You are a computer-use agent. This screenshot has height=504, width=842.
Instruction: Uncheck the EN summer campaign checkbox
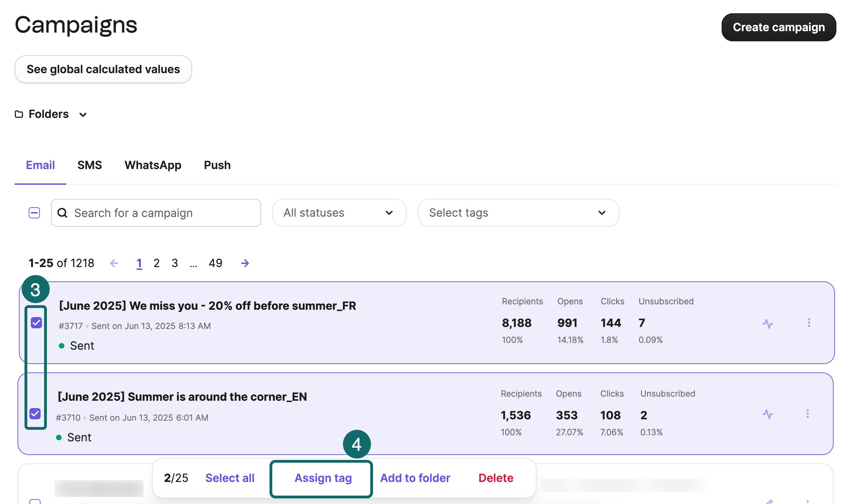pos(35,414)
